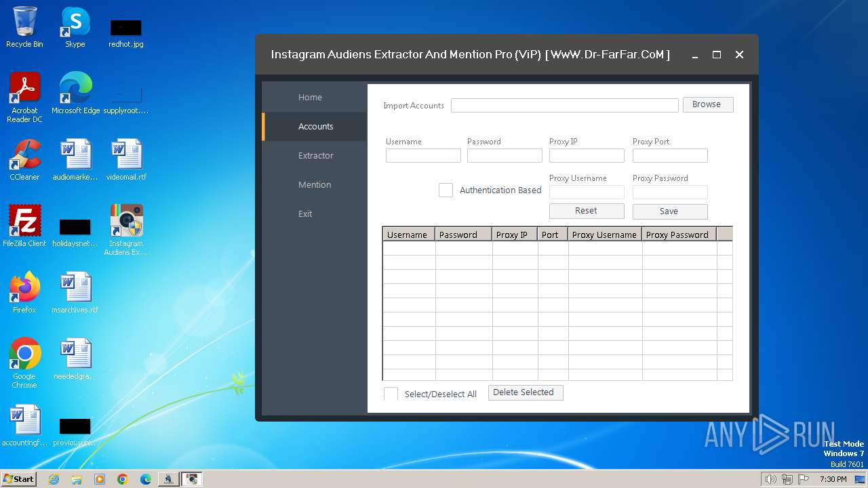868x488 pixels.
Task: Open the Extractor section
Action: tap(315, 156)
